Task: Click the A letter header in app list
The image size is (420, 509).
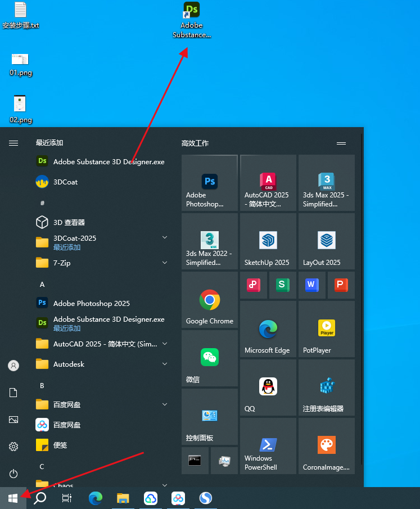Action: click(x=42, y=285)
